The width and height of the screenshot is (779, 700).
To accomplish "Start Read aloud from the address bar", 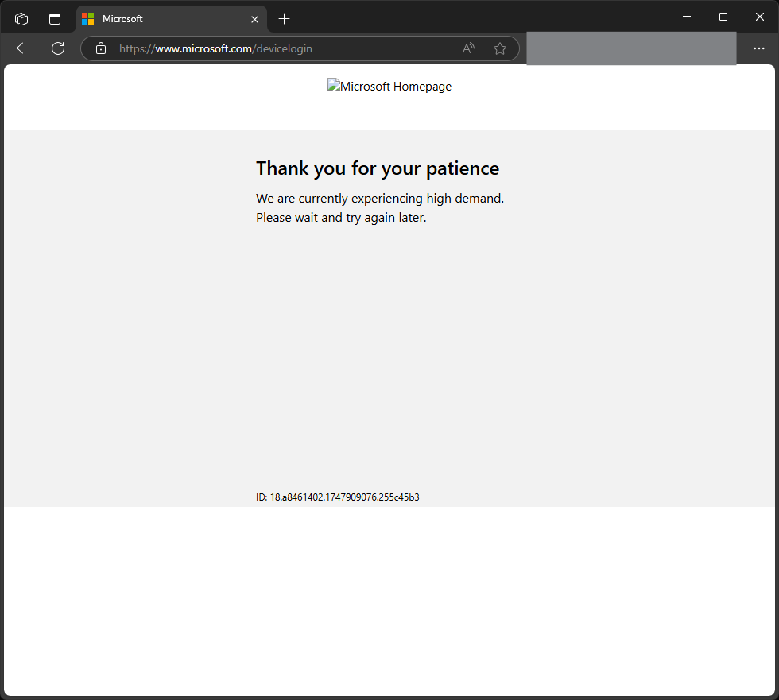I will click(468, 48).
